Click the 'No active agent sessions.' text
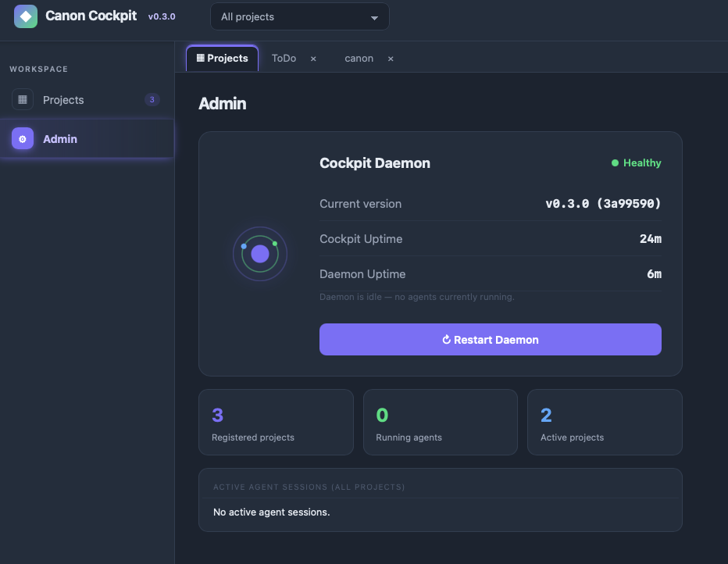This screenshot has height=564, width=728. coord(272,512)
